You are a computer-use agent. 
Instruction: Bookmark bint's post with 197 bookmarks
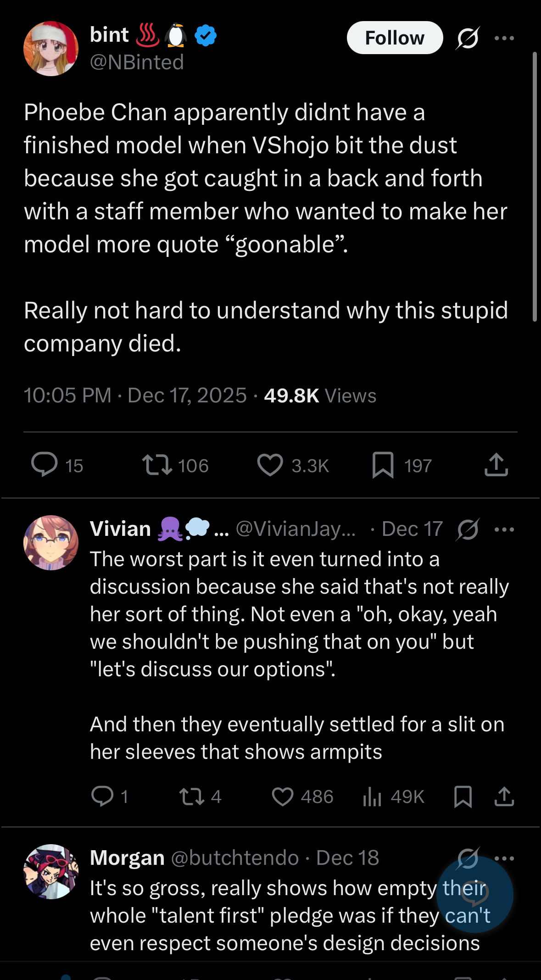[x=383, y=465]
